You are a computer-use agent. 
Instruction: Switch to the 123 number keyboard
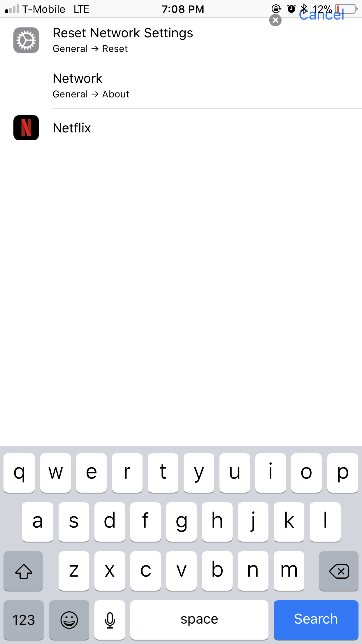pyautogui.click(x=24, y=620)
